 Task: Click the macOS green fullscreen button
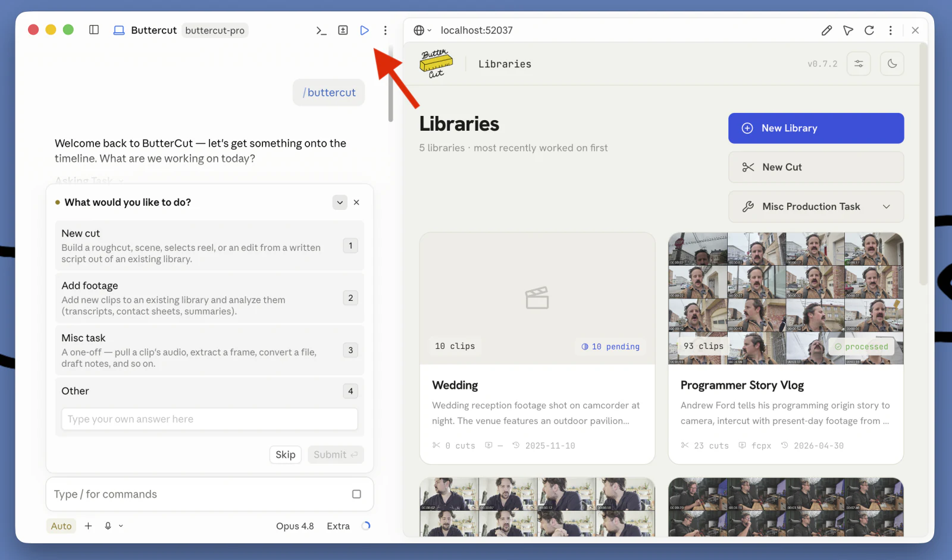pyautogui.click(x=68, y=30)
